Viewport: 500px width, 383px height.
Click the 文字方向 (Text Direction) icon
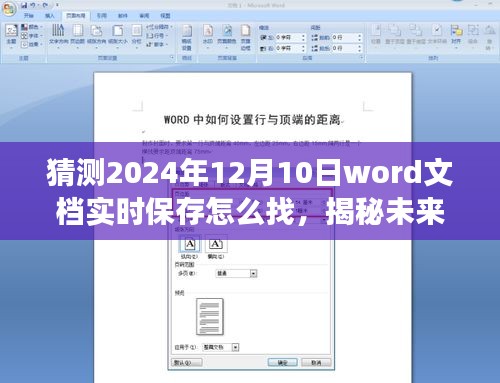click(x=58, y=30)
